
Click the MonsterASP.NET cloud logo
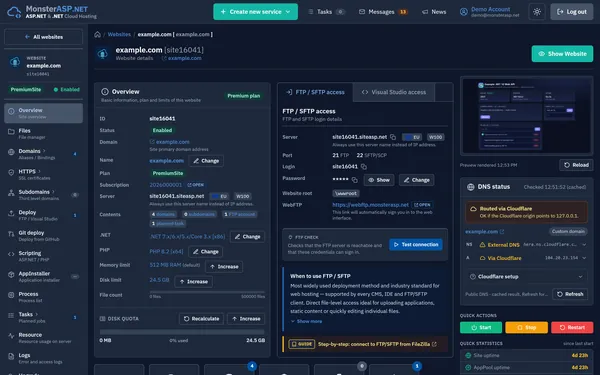[14, 12]
